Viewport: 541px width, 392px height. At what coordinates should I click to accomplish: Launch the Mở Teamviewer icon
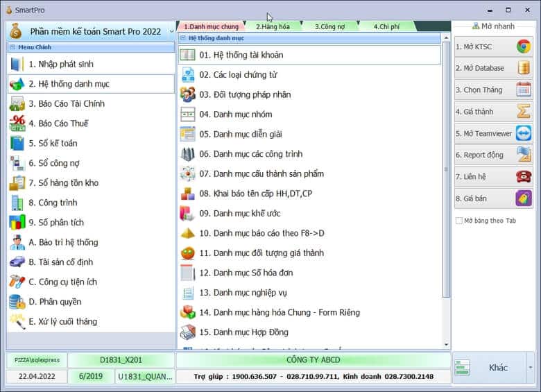(524, 133)
